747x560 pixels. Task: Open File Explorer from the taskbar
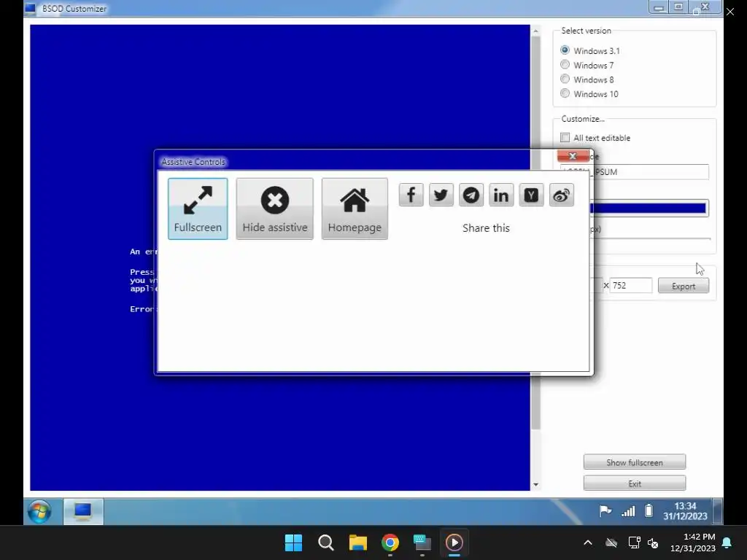(357, 542)
